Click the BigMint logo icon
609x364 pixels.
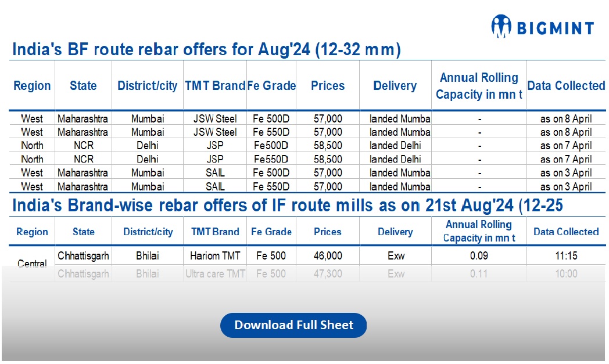coord(501,26)
